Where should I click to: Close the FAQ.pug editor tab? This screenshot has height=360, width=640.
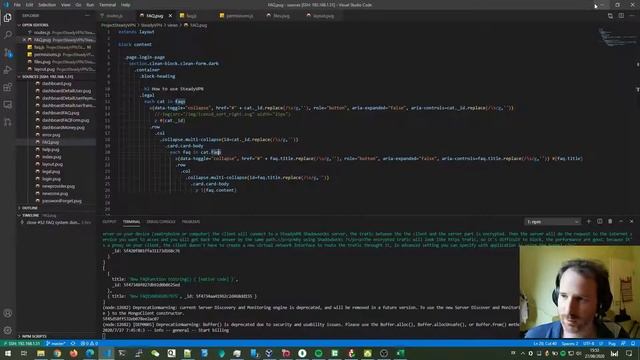pyautogui.click(x=170, y=16)
